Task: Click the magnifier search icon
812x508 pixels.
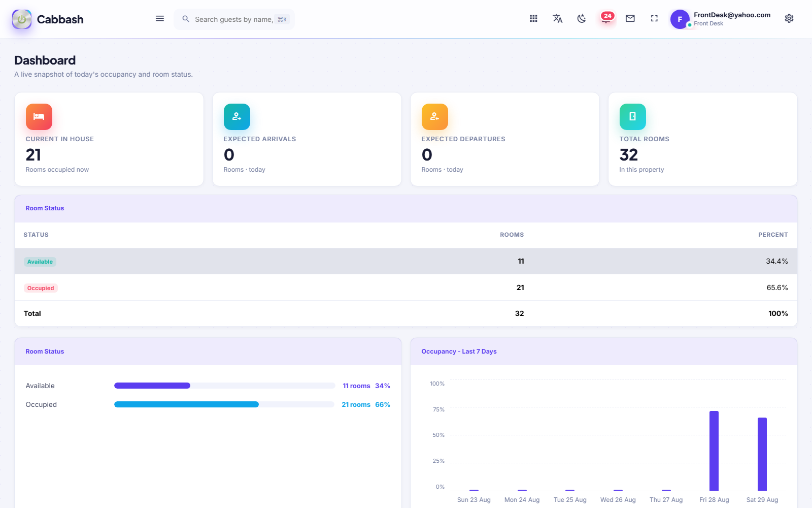Action: pos(186,19)
